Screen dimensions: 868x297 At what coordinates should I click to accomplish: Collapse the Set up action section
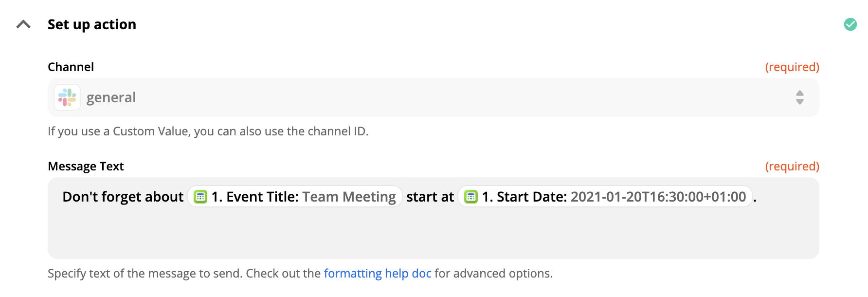(23, 24)
